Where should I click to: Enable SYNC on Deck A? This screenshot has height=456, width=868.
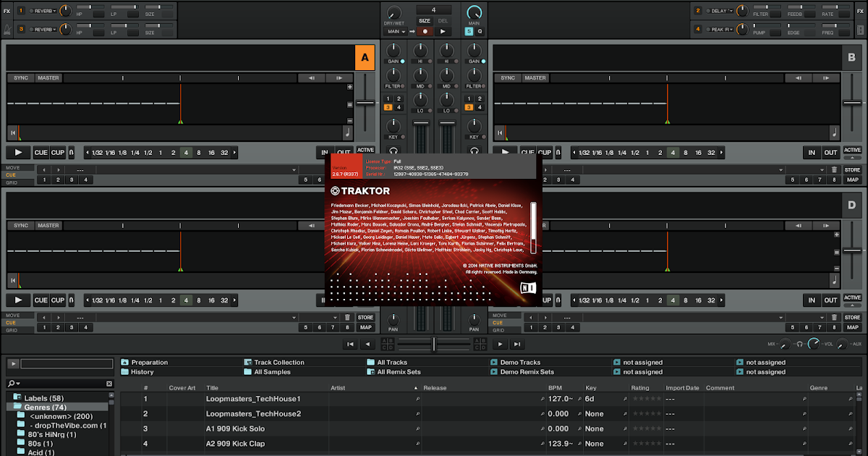(x=21, y=77)
